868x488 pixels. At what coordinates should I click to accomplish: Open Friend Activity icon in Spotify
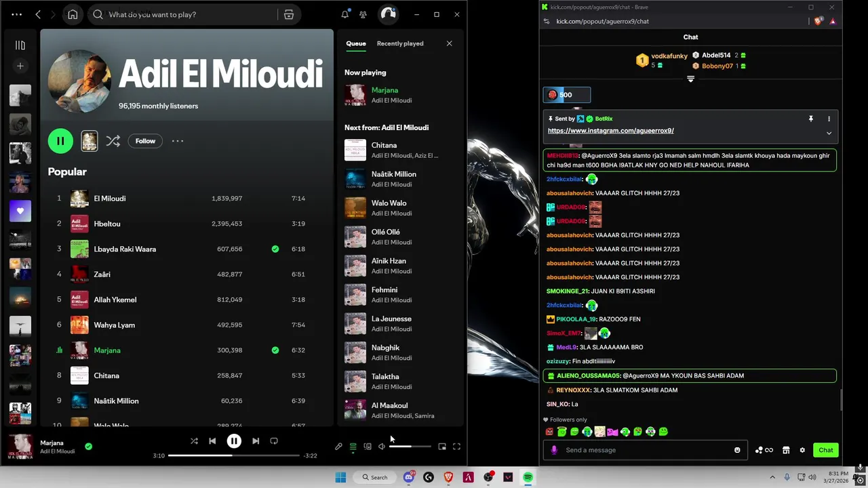pyautogui.click(x=363, y=14)
